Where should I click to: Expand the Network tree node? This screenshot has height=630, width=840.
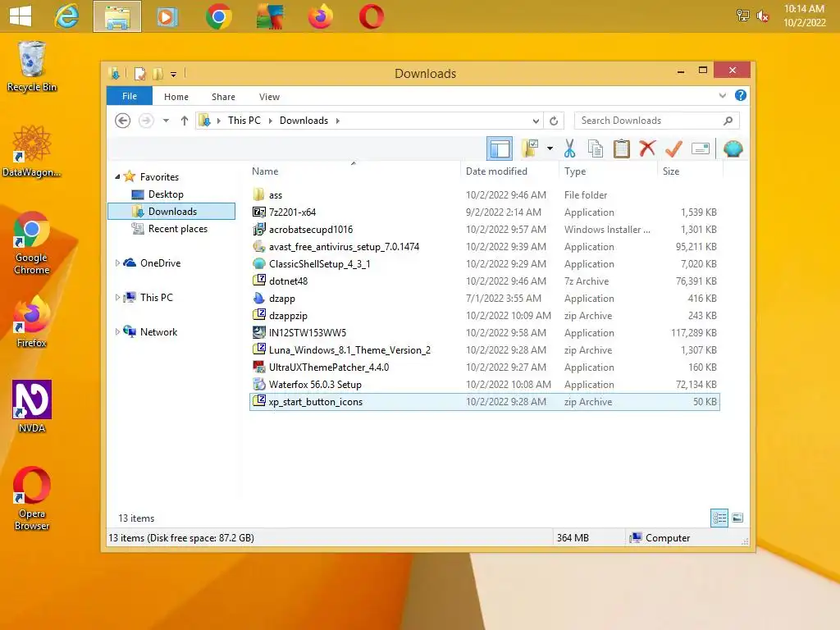117,331
